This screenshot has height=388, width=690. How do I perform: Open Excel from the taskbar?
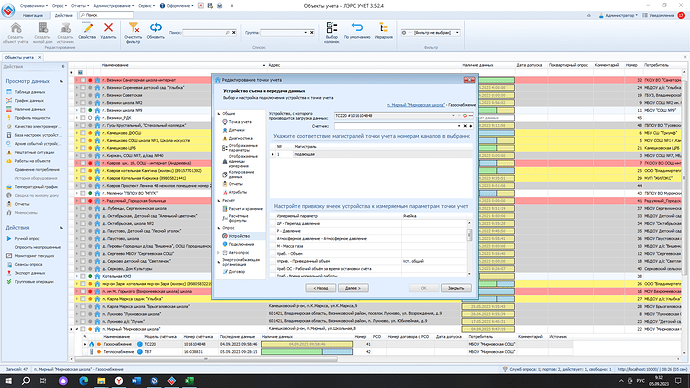coord(189,381)
